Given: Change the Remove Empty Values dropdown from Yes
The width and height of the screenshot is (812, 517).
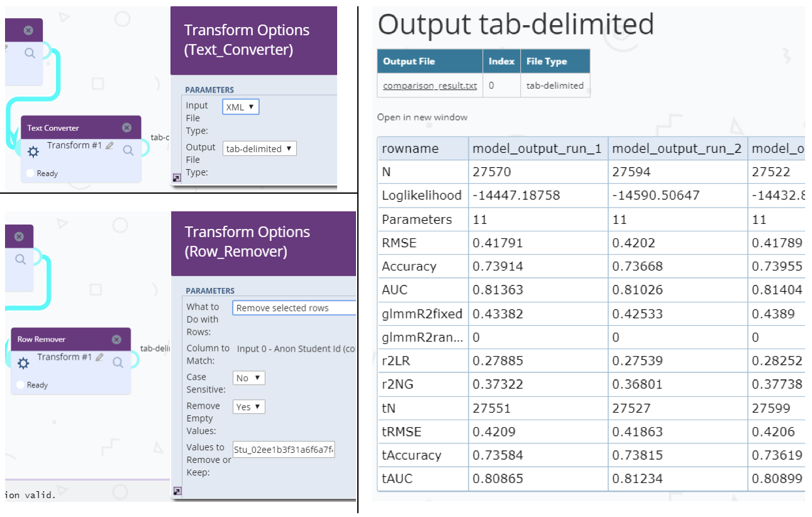Looking at the screenshot, I should coord(248,407).
